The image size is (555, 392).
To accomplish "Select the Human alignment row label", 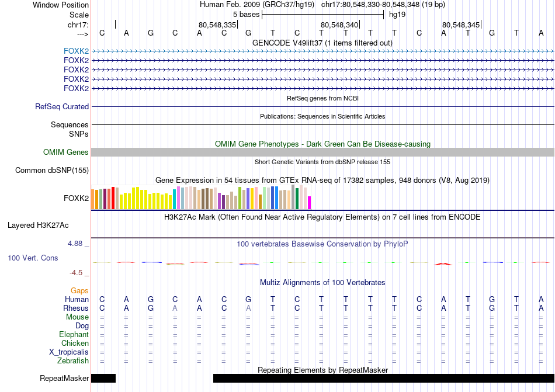I will [x=77, y=299].
